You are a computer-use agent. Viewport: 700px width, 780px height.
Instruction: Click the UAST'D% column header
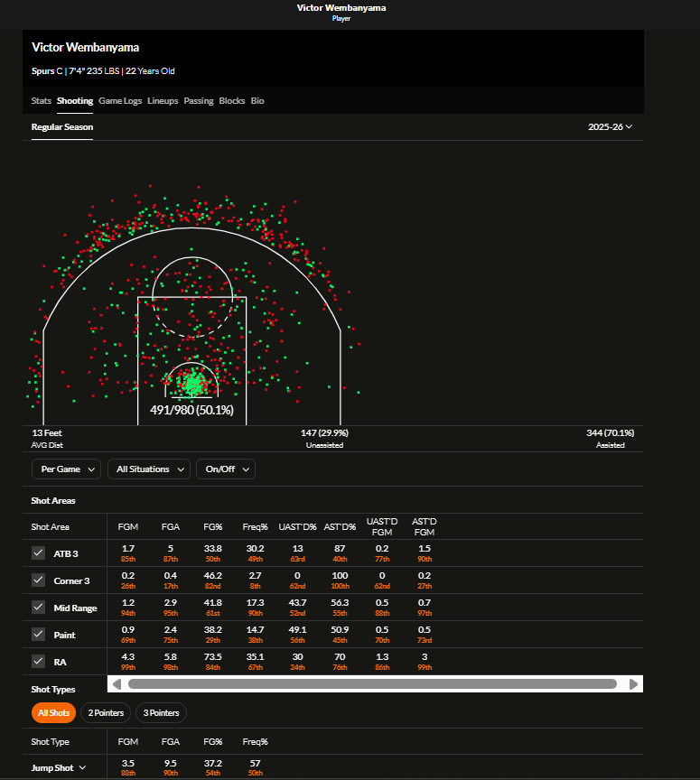pyautogui.click(x=297, y=527)
